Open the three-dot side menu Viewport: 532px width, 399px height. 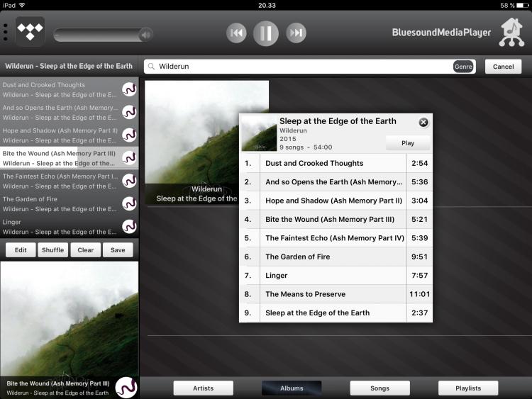(5, 32)
